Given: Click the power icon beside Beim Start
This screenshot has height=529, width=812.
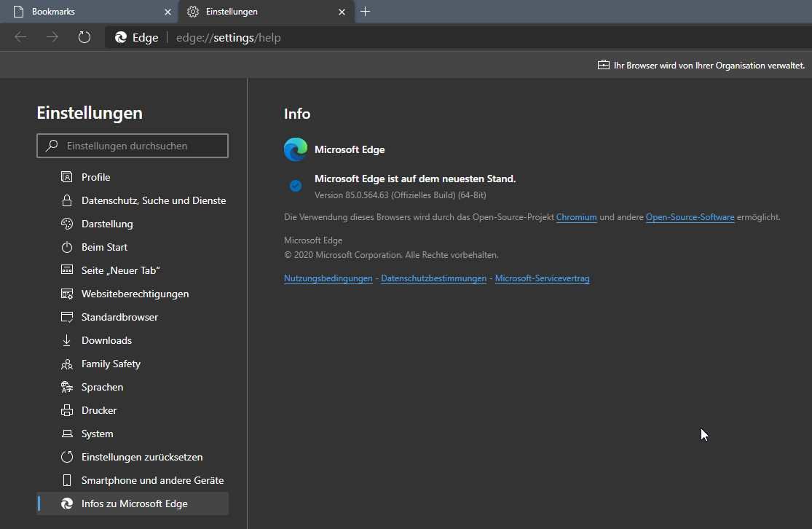Looking at the screenshot, I should (67, 247).
